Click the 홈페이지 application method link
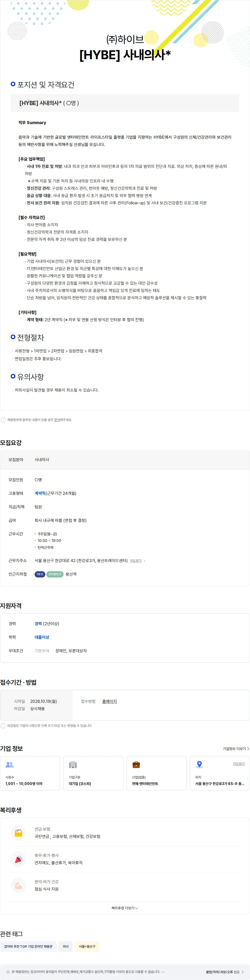 point(109,701)
